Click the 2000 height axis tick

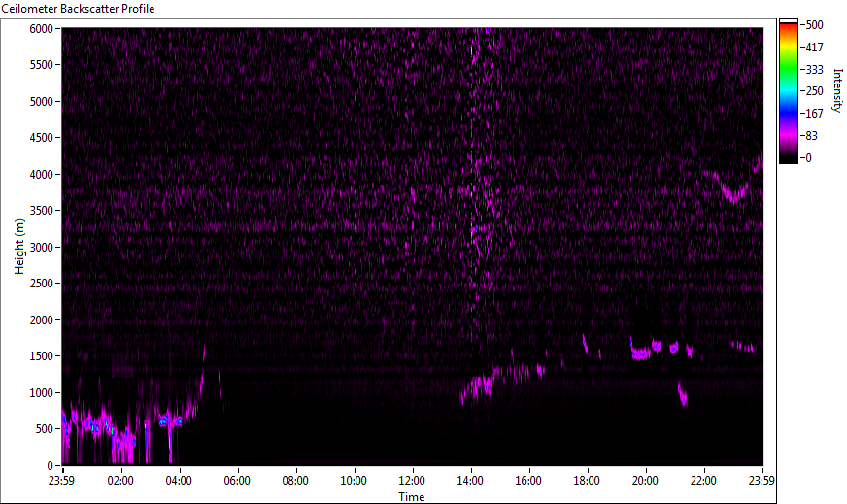(x=41, y=320)
